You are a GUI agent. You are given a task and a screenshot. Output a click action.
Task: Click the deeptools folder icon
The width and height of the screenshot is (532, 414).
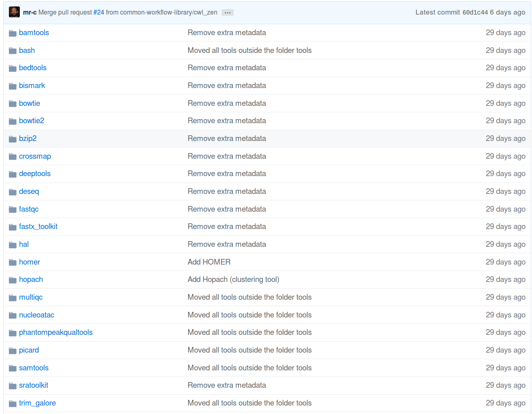tap(13, 174)
